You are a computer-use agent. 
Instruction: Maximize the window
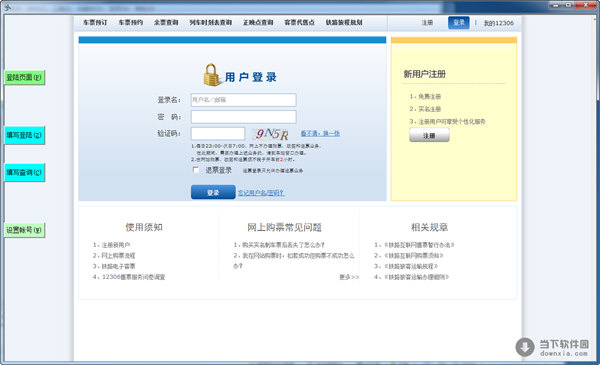tap(569, 5)
